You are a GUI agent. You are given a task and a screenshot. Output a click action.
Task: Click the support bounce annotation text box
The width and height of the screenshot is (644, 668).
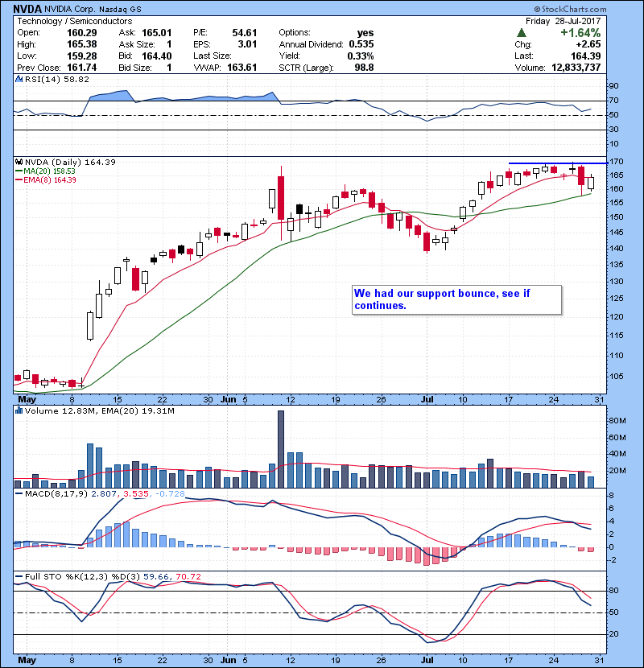(457, 300)
